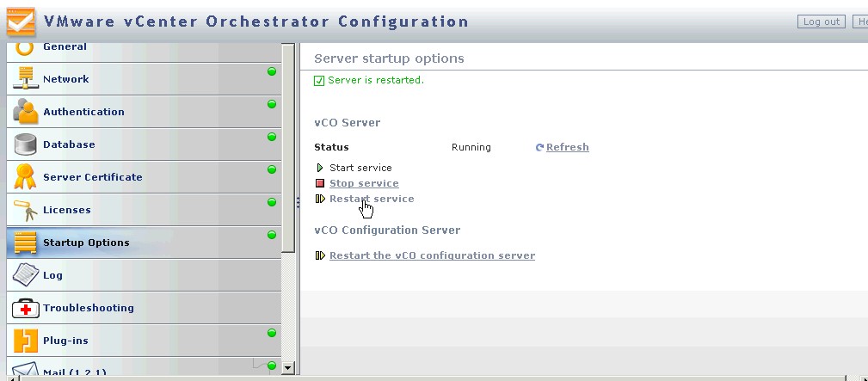
Task: Click the sidebar scroll down arrow
Action: (x=288, y=367)
